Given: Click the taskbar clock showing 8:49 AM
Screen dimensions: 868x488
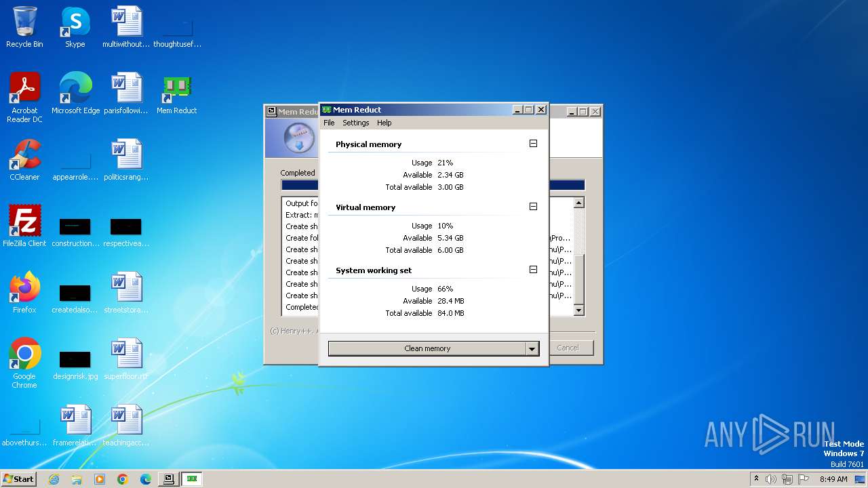Looking at the screenshot, I should [x=833, y=479].
